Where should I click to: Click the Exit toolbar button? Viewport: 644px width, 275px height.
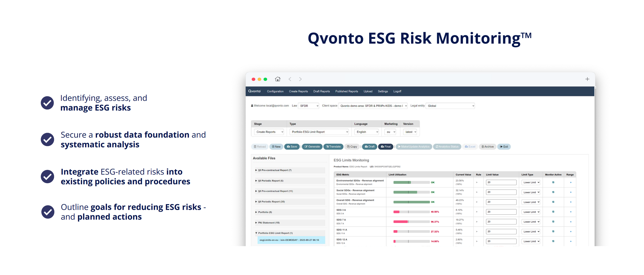[x=504, y=147]
